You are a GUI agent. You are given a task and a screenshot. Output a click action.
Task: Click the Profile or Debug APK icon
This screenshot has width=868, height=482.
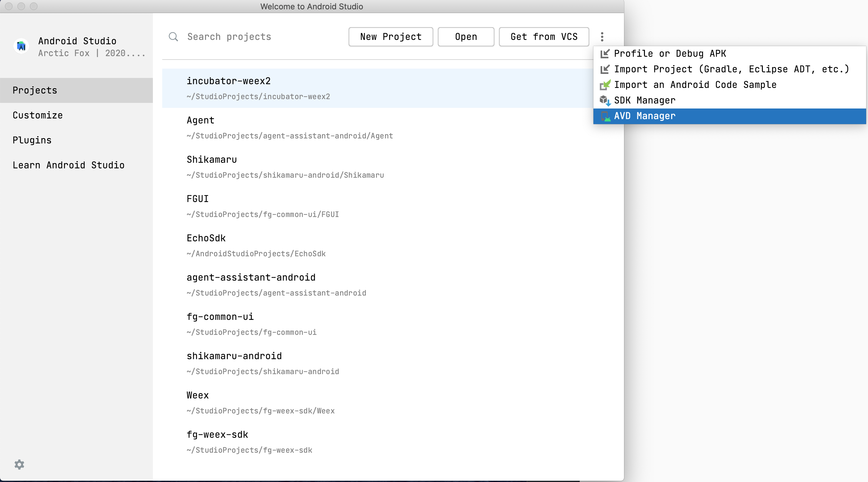(x=605, y=54)
